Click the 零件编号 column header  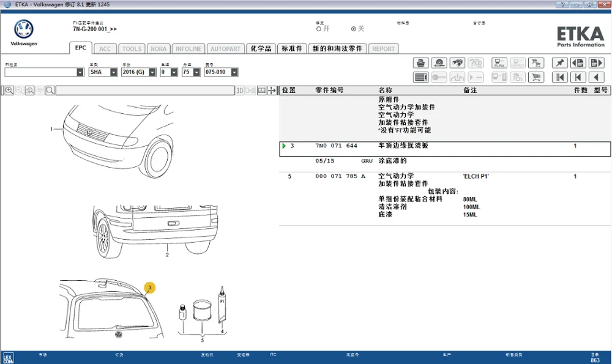[329, 90]
